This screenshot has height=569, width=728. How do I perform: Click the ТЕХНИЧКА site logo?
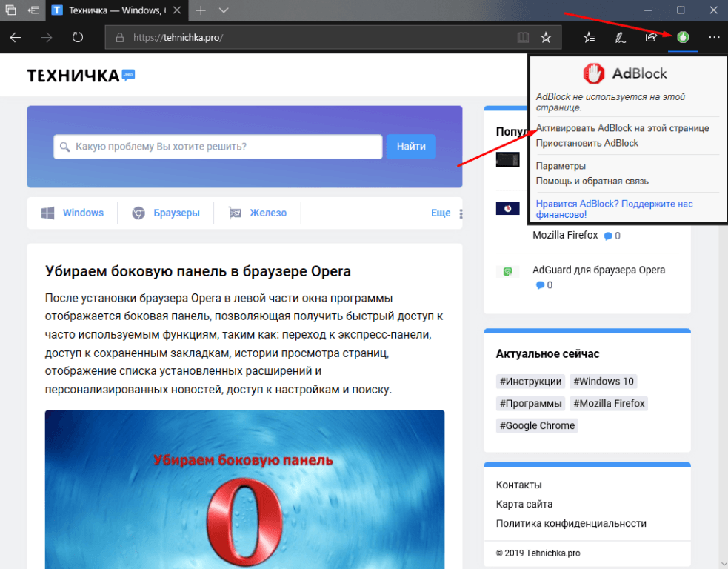click(x=81, y=76)
